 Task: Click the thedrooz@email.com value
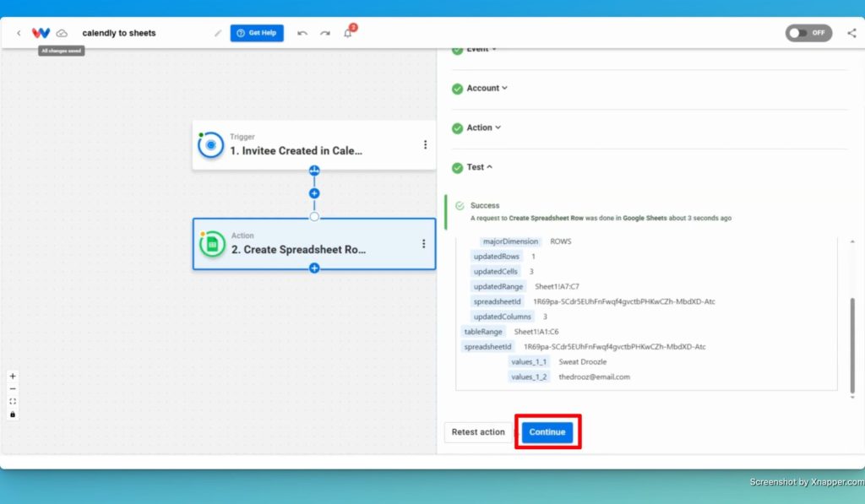[594, 377]
